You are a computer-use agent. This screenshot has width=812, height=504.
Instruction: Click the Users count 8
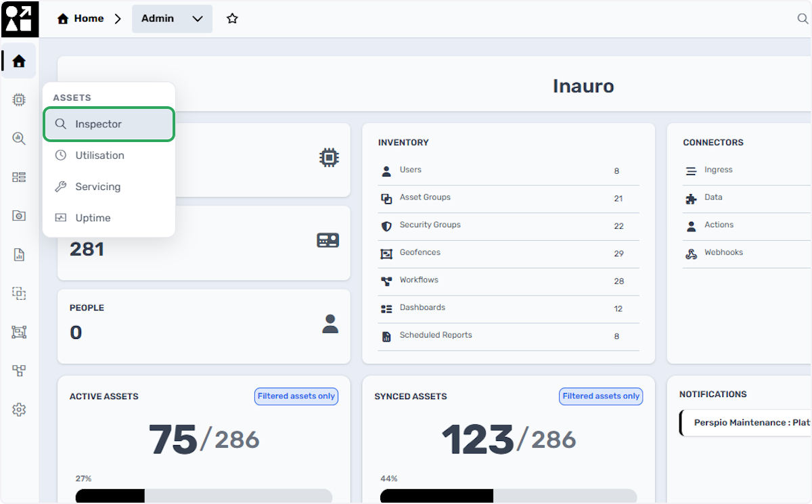616,171
